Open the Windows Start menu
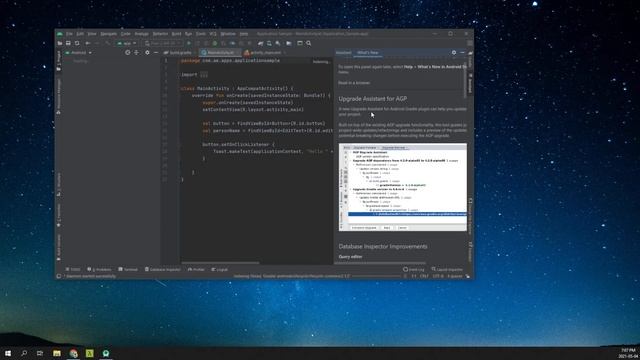This screenshot has height=360, width=640. [x=8, y=353]
